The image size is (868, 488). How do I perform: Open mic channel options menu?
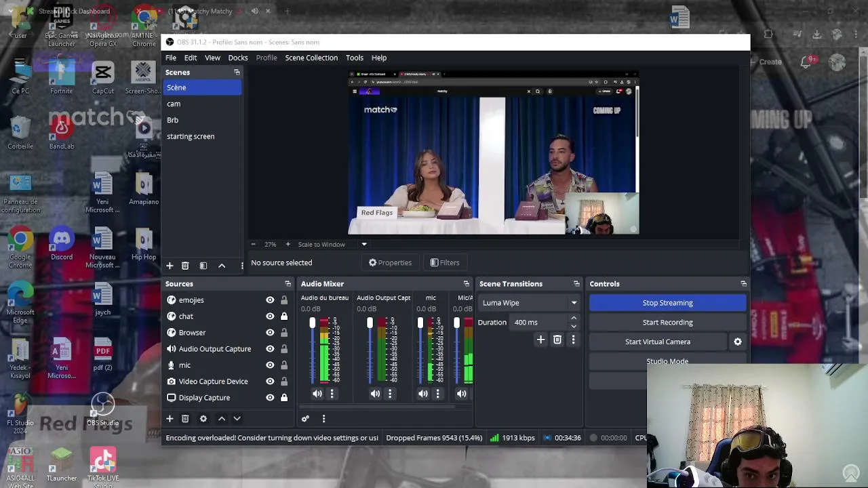pyautogui.click(x=437, y=394)
